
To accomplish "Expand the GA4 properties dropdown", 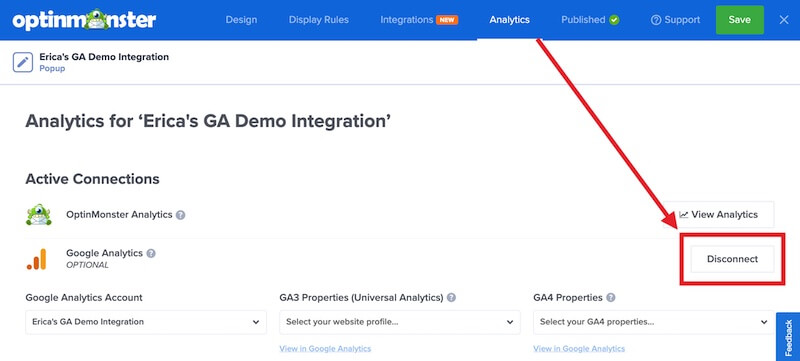I will pos(654,322).
